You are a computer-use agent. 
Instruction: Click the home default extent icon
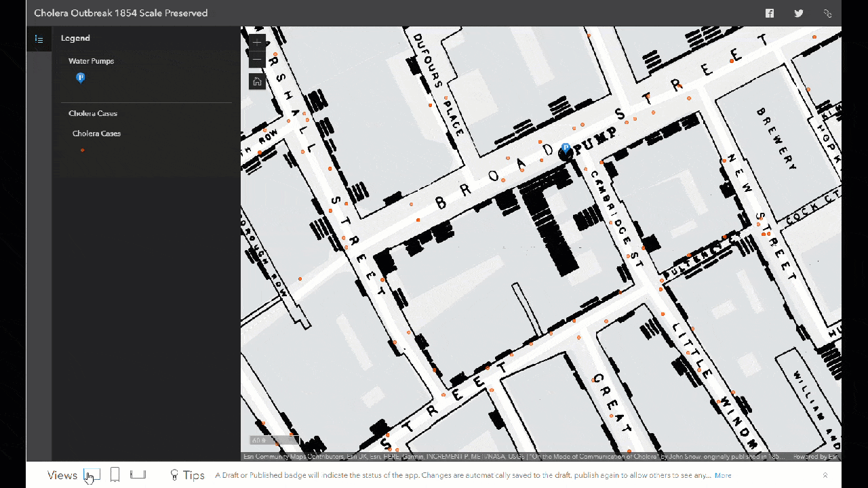[x=257, y=81]
